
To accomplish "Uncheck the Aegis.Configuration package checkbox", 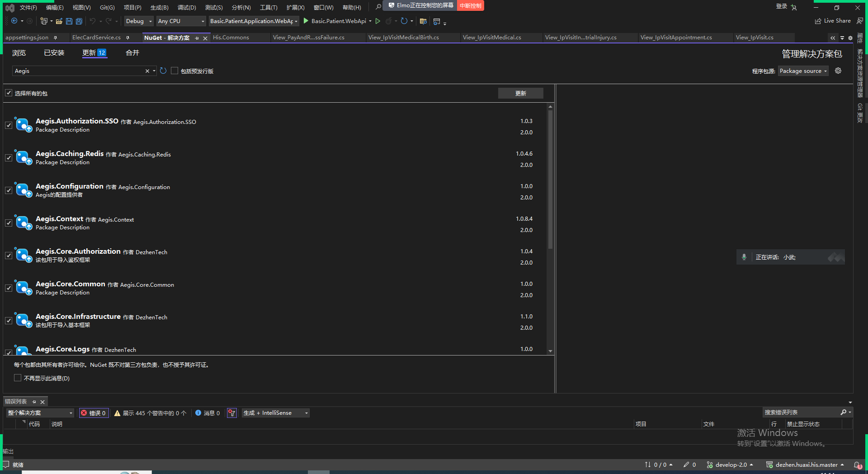I will click(9, 190).
